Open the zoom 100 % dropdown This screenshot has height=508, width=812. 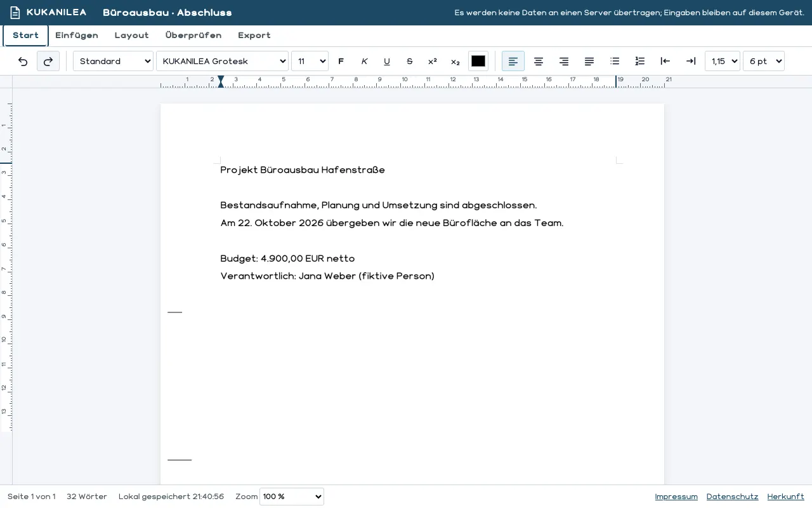[x=292, y=497]
